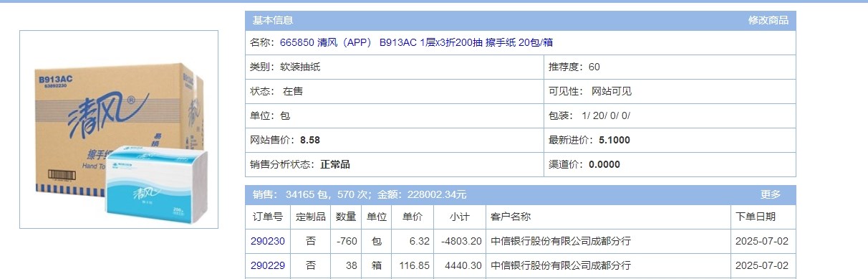The width and height of the screenshot is (868, 279).
Task: Select the 基本信息 section header
Action: point(273,20)
